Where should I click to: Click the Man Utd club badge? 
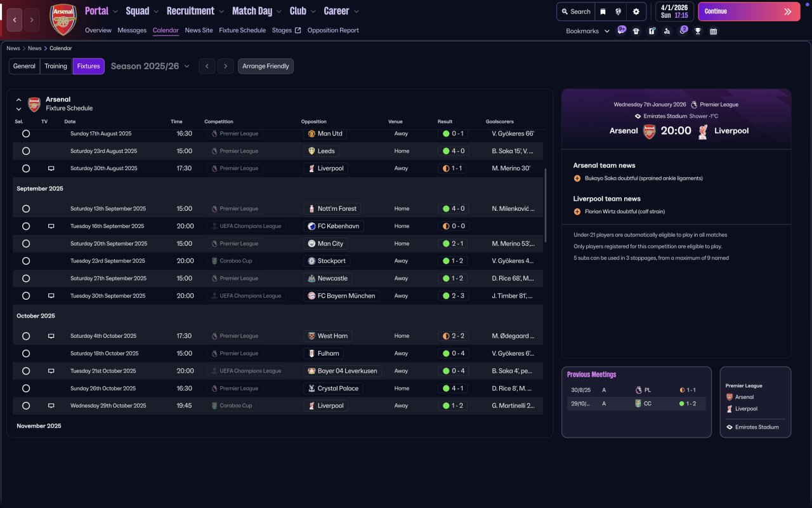[311, 133]
